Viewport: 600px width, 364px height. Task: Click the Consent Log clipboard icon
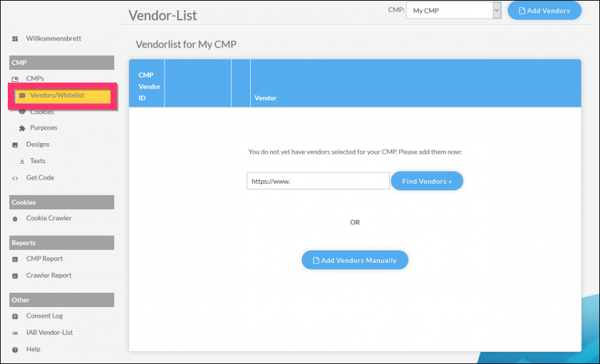(15, 316)
